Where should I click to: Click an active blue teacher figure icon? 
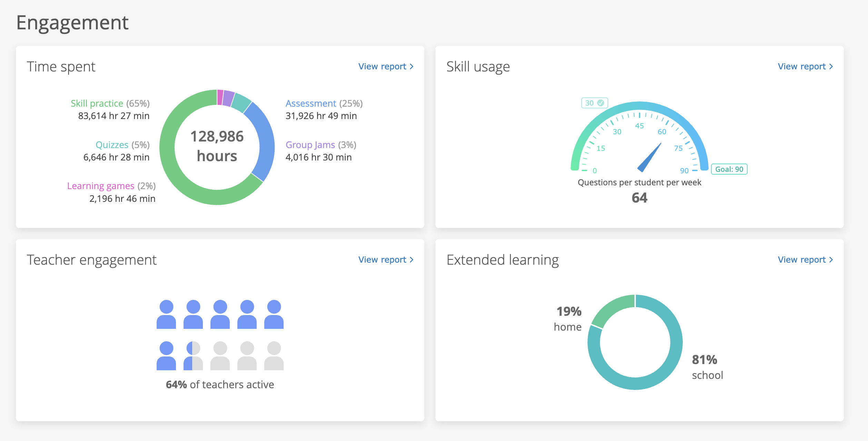[167, 314]
